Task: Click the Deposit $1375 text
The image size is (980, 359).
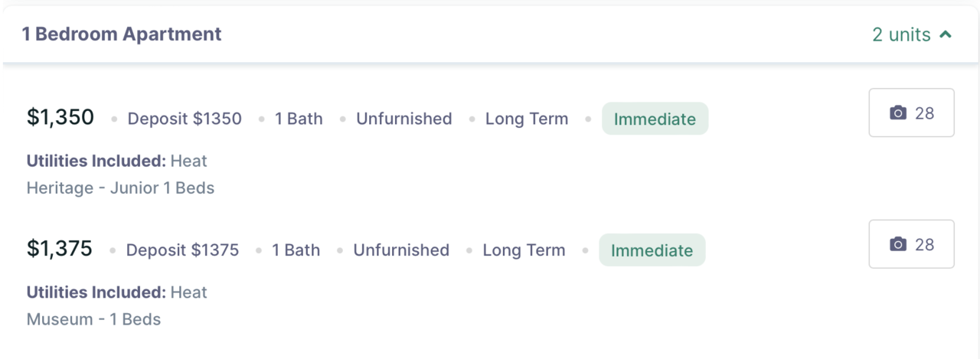Action: 182,250
